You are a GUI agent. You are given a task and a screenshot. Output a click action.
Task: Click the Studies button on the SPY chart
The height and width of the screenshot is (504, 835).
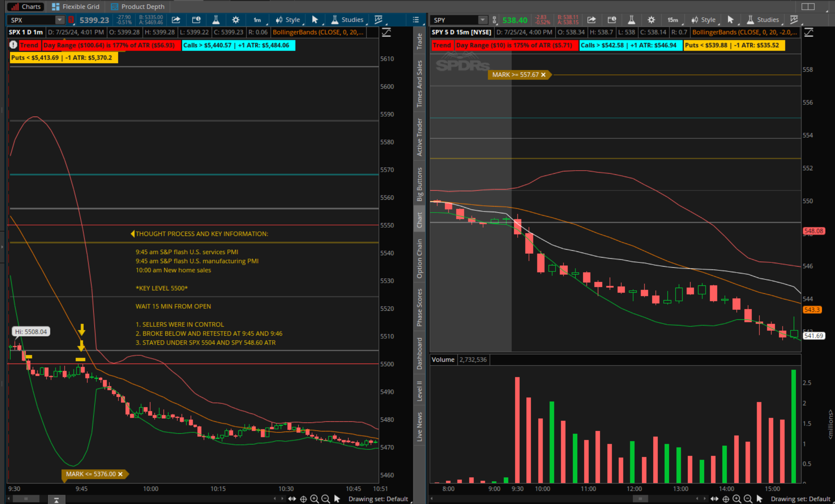pos(763,20)
